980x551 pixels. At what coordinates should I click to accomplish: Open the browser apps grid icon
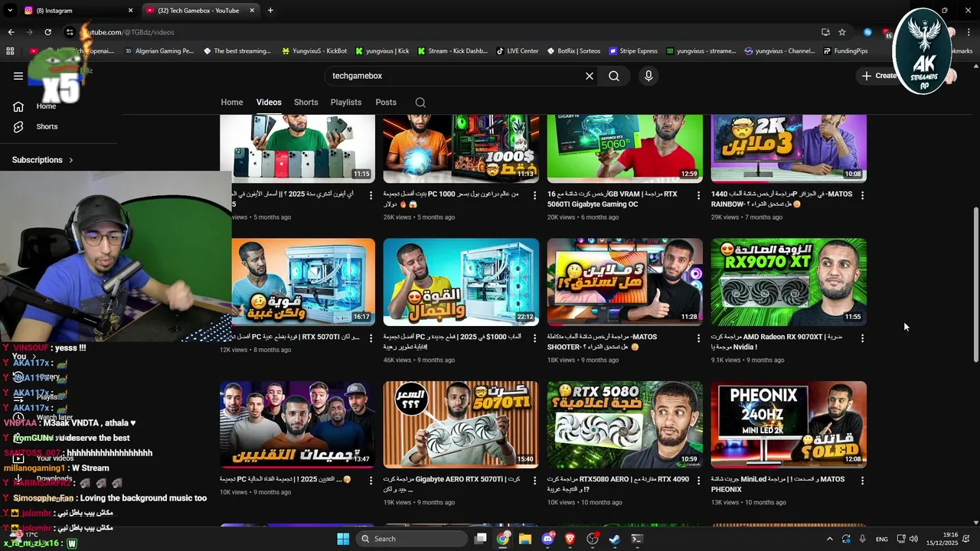pyautogui.click(x=10, y=51)
